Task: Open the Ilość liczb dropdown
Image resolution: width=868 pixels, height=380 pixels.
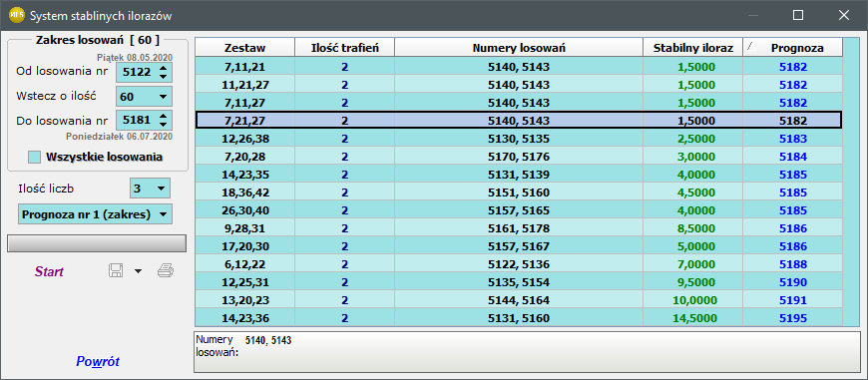Action: click(x=161, y=189)
